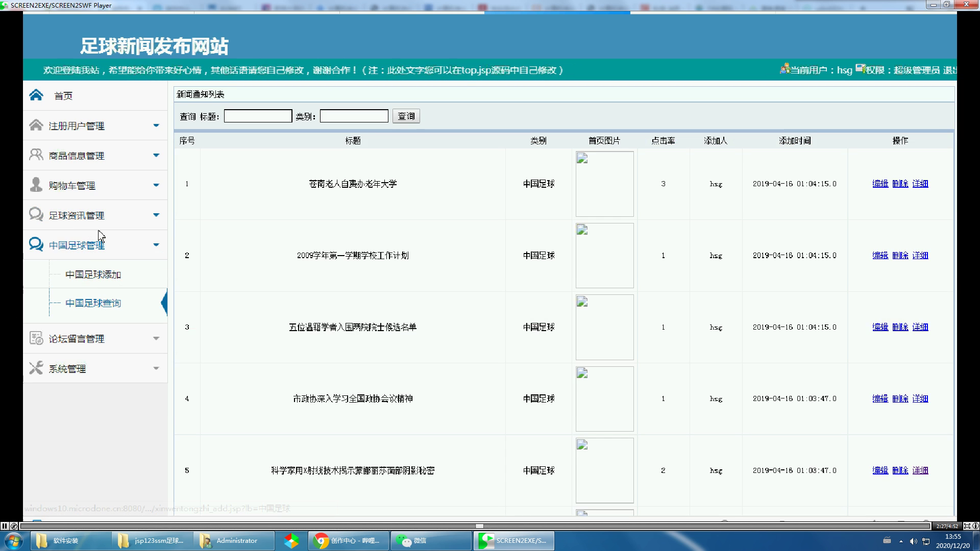The height and width of the screenshot is (551, 980).
Task: Open 中国足球查询 submenu item
Action: pos(93,303)
